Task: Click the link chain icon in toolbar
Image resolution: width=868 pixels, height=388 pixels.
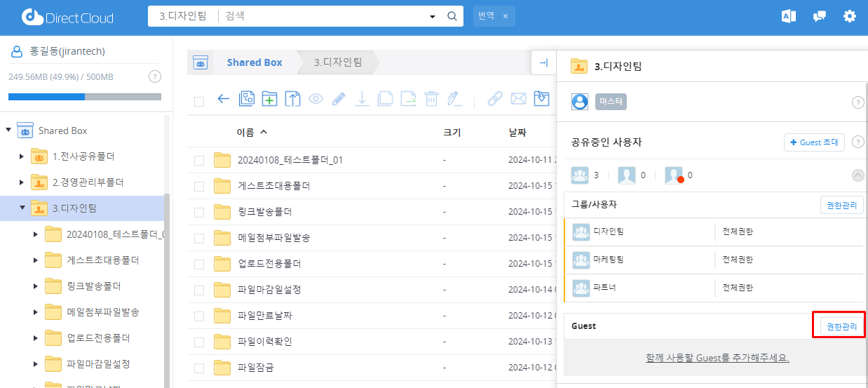Action: 495,99
